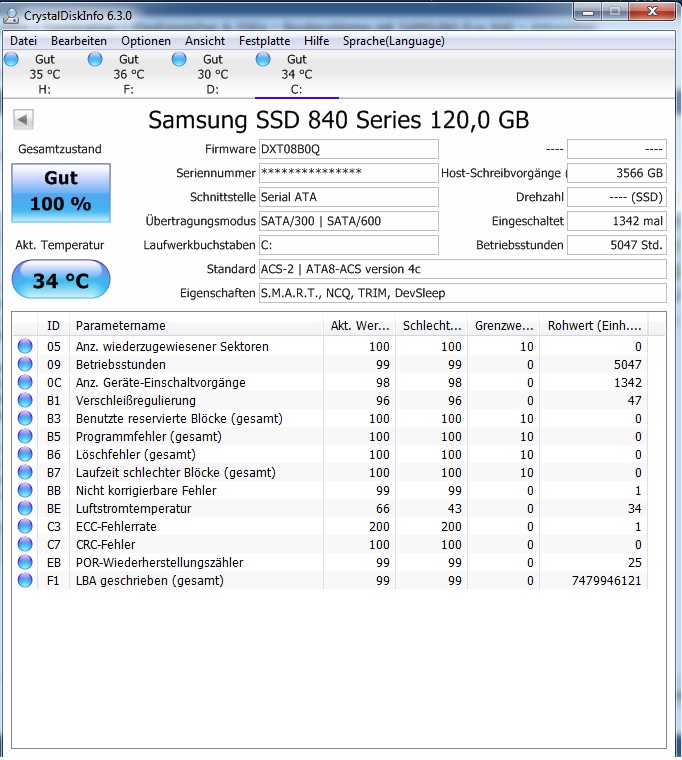The image size is (682, 760).
Task: Click the Parametername column header
Action: click(196, 325)
